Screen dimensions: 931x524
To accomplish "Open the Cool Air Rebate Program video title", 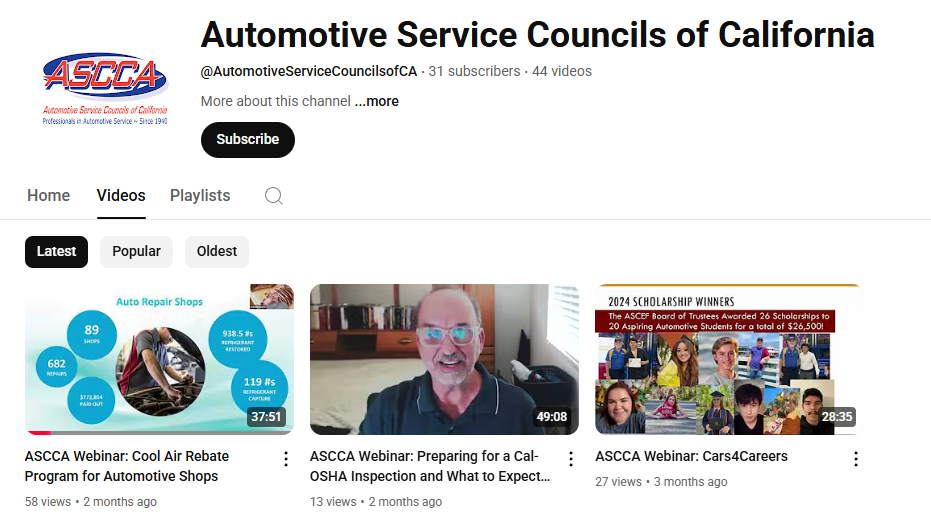I will coord(127,466).
